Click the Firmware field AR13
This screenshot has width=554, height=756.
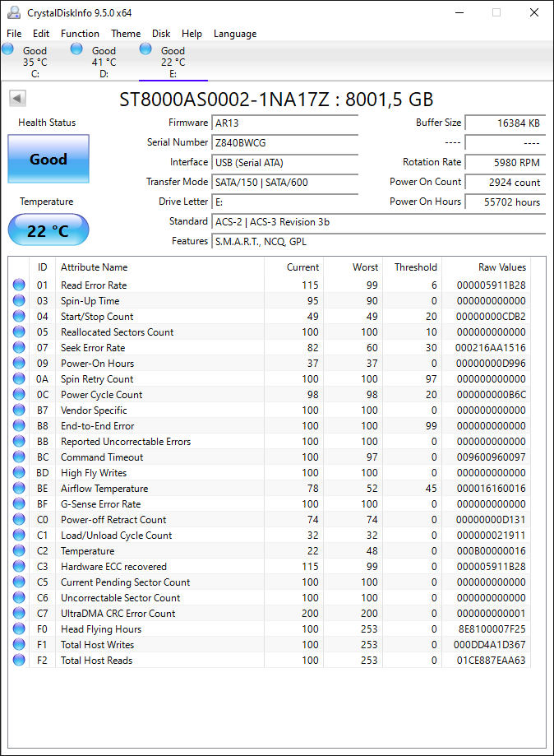click(x=284, y=123)
